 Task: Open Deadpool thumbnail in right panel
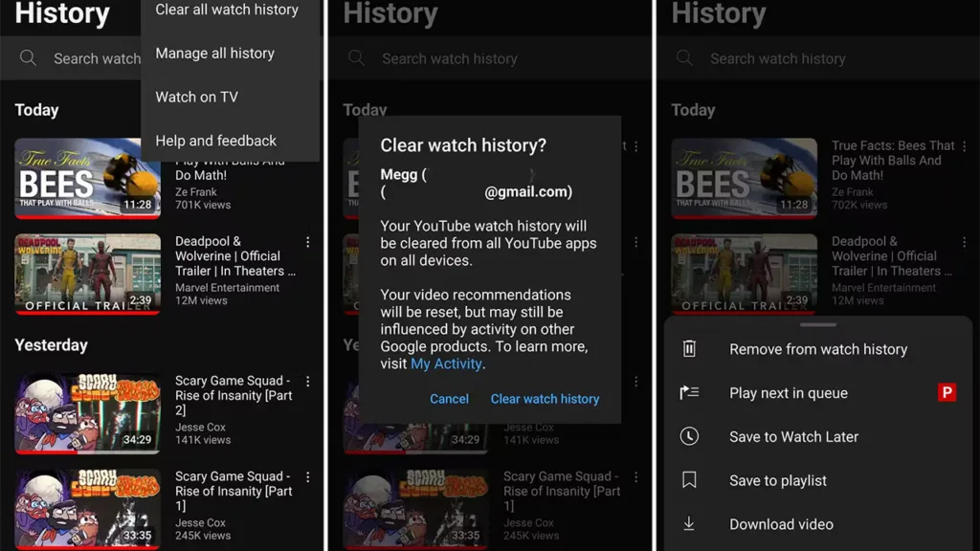click(x=744, y=274)
